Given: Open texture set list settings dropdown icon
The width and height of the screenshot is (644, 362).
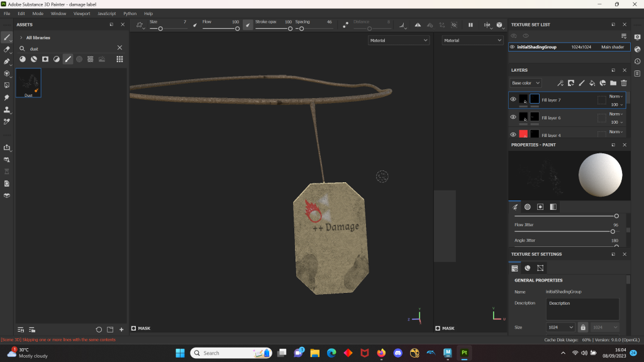Looking at the screenshot, I should click(x=624, y=36).
